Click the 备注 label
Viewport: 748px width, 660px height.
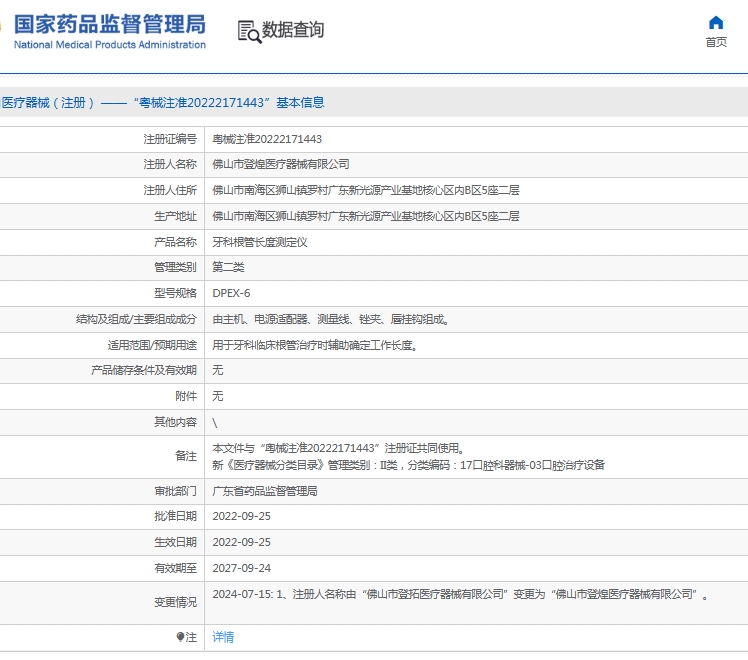point(186,456)
